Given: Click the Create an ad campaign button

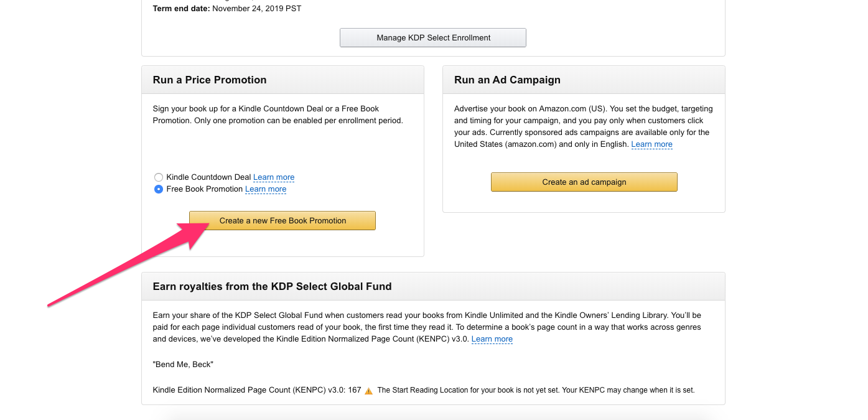Looking at the screenshot, I should 584,182.
